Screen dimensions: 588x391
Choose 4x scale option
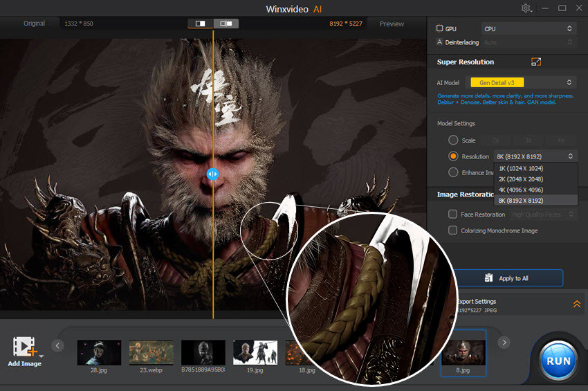[x=560, y=140]
